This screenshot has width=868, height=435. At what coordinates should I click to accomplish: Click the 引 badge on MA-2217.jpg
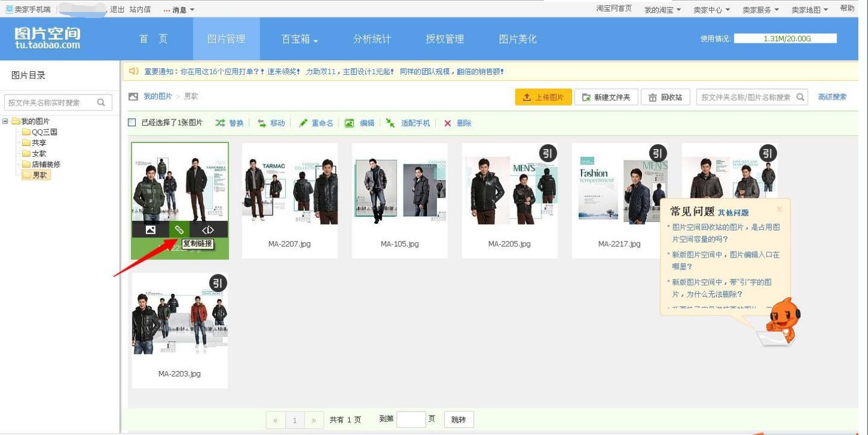tap(658, 153)
